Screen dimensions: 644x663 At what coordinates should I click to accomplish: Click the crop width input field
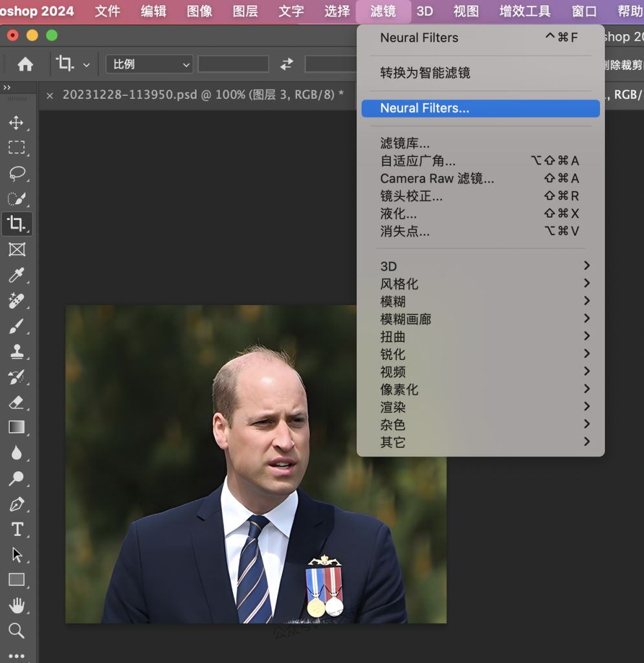(233, 64)
